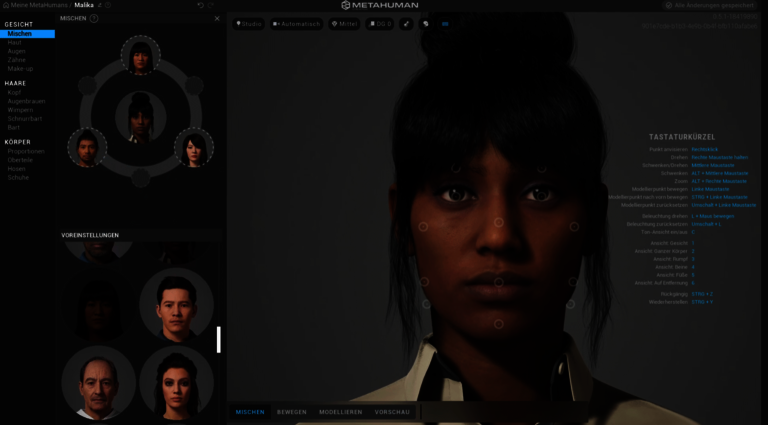
Task: Click the left cheek control point
Action: (x=423, y=227)
